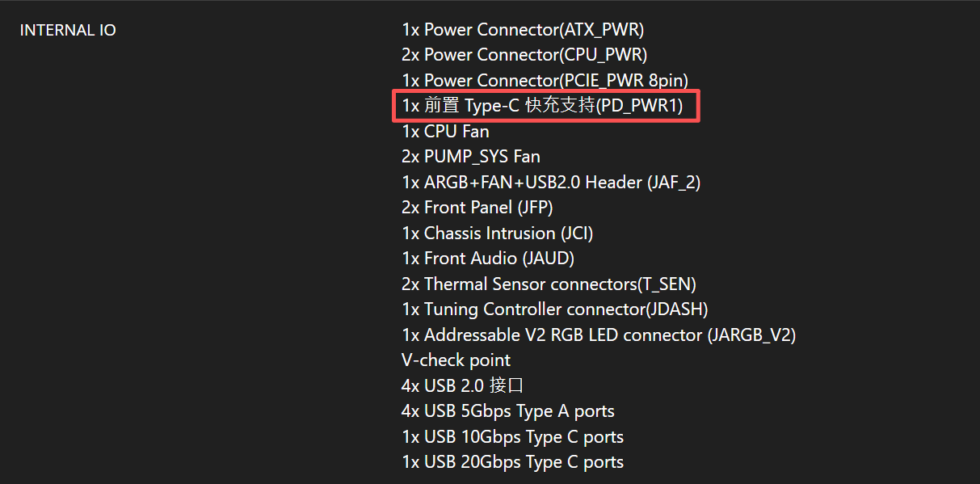Click the 1x USB 10Gbps Type C ports entry

pos(512,437)
